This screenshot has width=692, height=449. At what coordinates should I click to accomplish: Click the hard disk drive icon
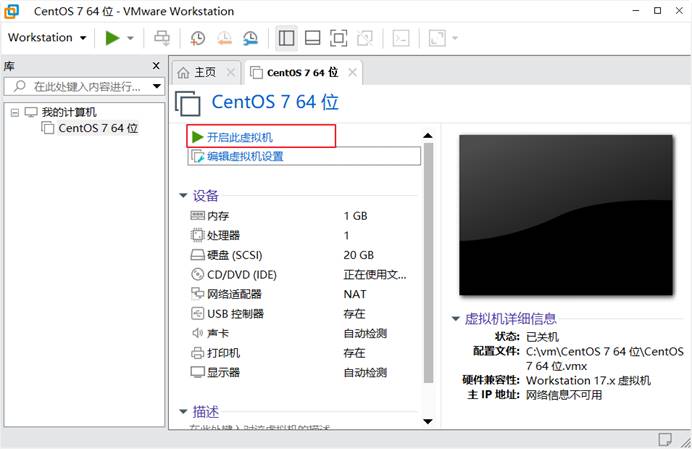197,255
